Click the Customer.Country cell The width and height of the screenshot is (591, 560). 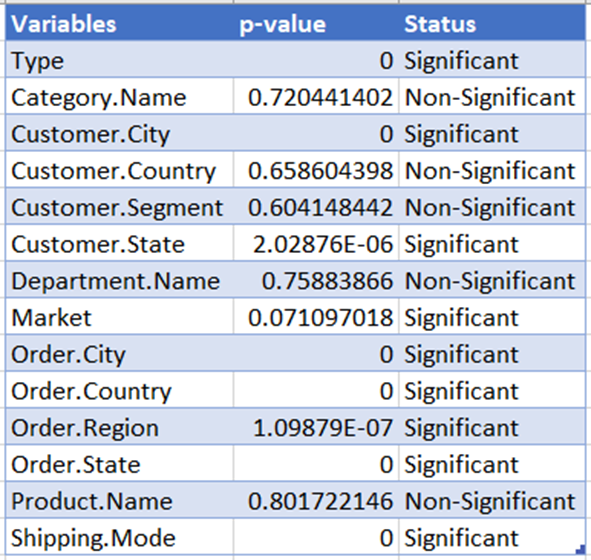point(119,170)
